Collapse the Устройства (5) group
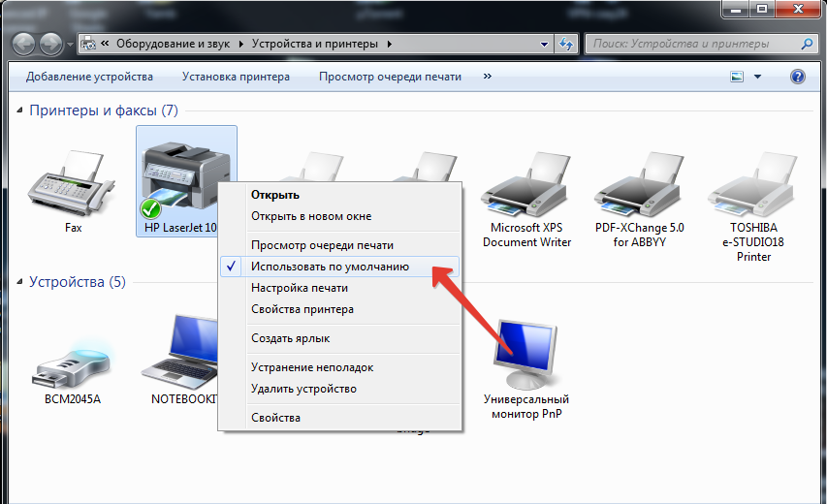 click(x=19, y=283)
